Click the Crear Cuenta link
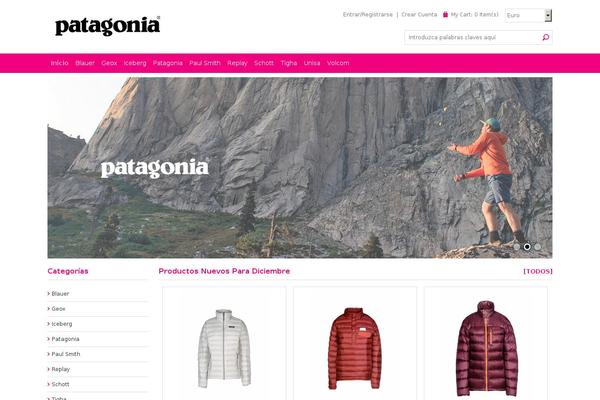This screenshot has height=400, width=600. (x=419, y=15)
